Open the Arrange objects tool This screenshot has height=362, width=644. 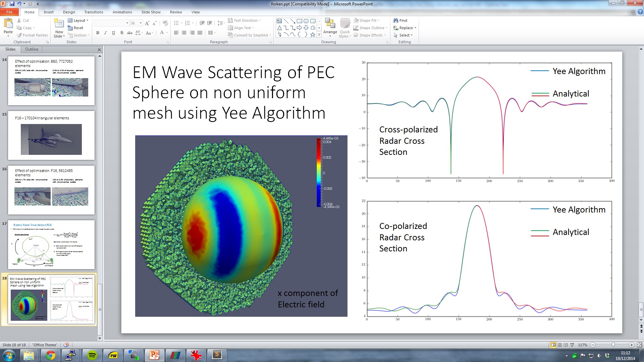[x=330, y=27]
